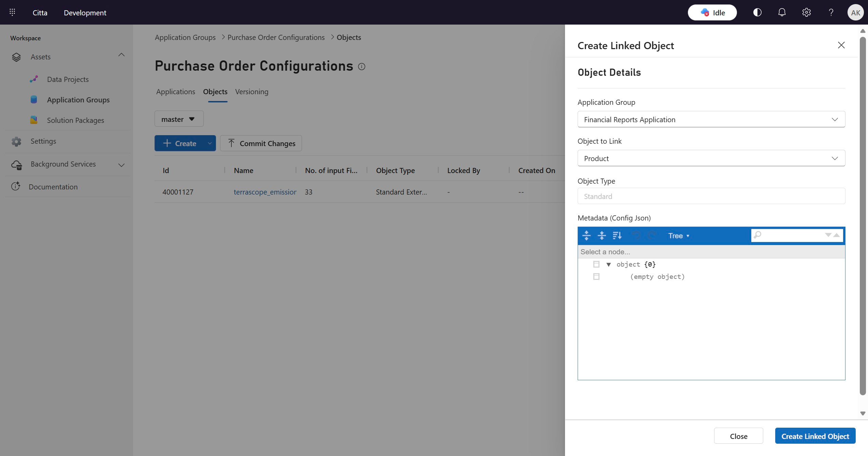The height and width of the screenshot is (456, 868).
Task: Click the object {0} node action box
Action: [x=596, y=264]
